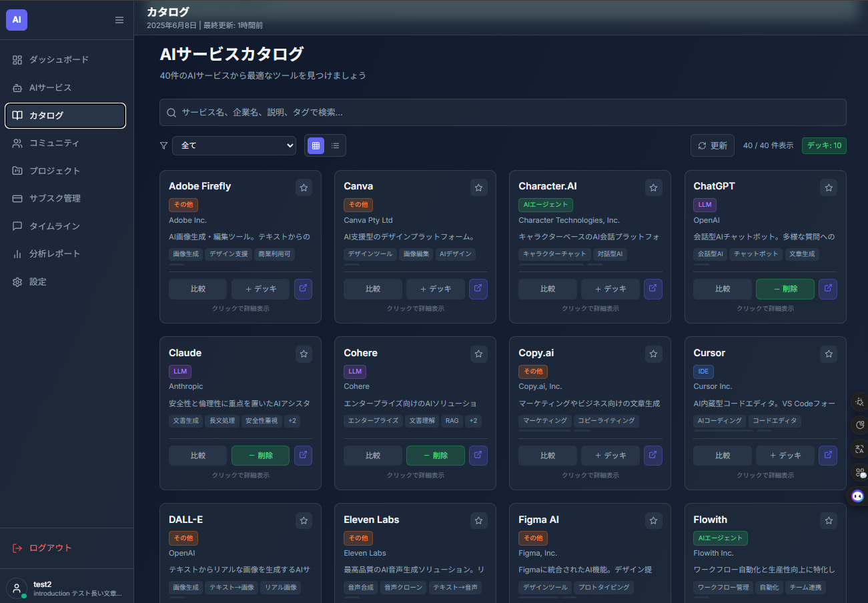Star the Figma AI card

point(653,521)
